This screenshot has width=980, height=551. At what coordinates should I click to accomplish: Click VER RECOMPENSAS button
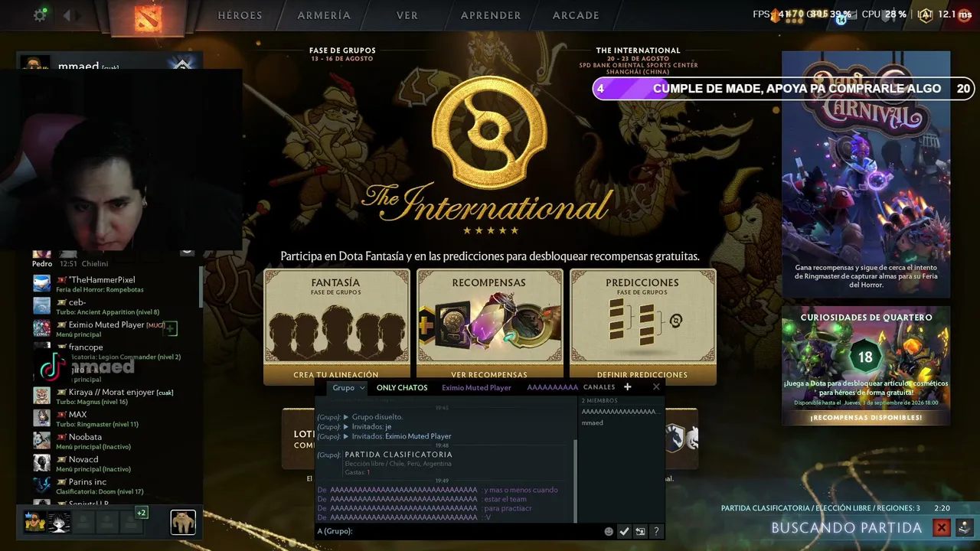[x=489, y=375]
